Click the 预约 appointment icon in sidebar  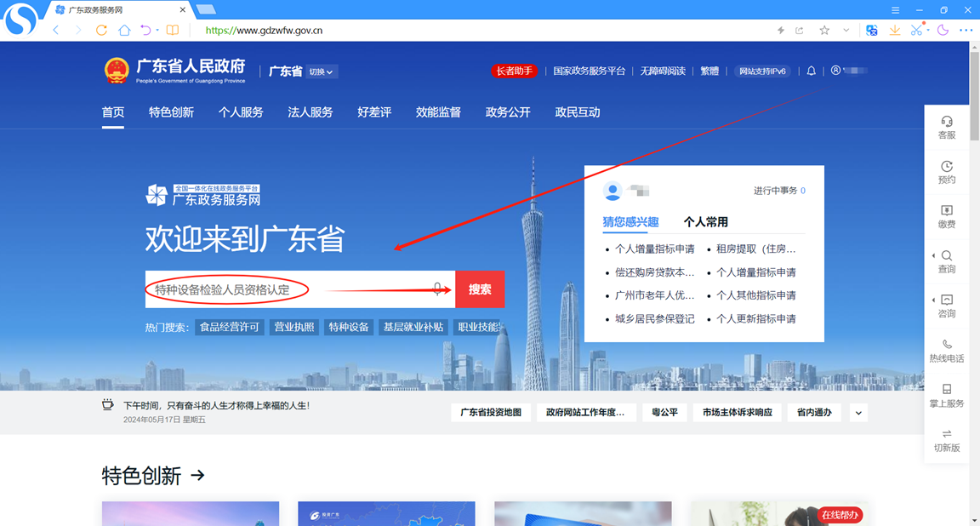point(947,172)
